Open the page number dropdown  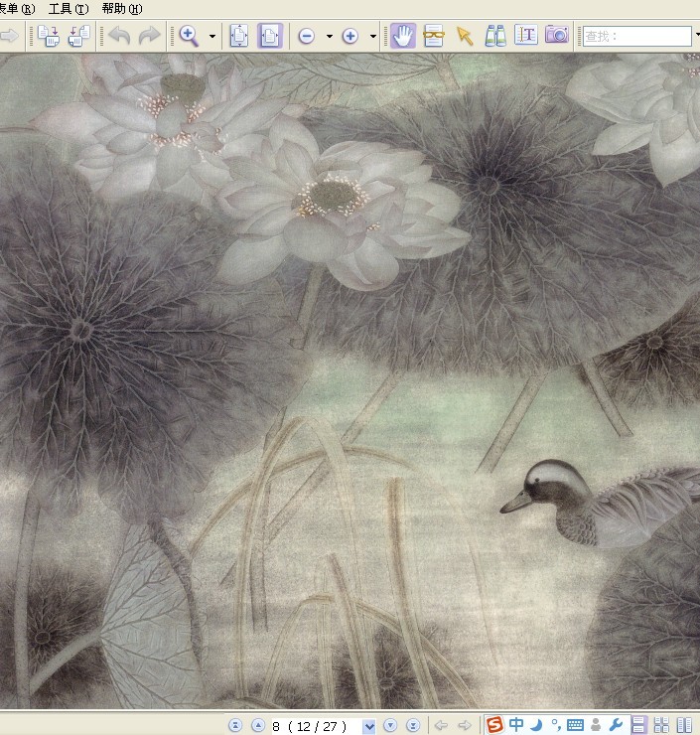click(369, 726)
